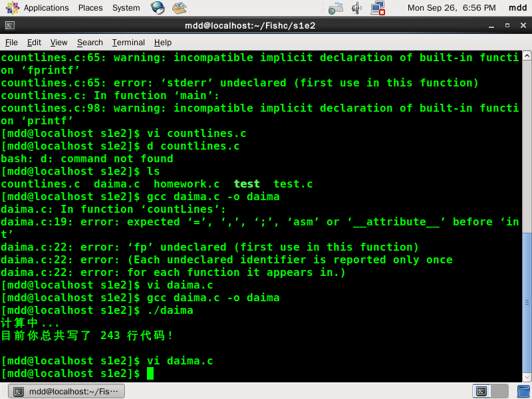Viewport: 532px width, 399px height.
Task: Open the Help menu
Action: tap(163, 43)
